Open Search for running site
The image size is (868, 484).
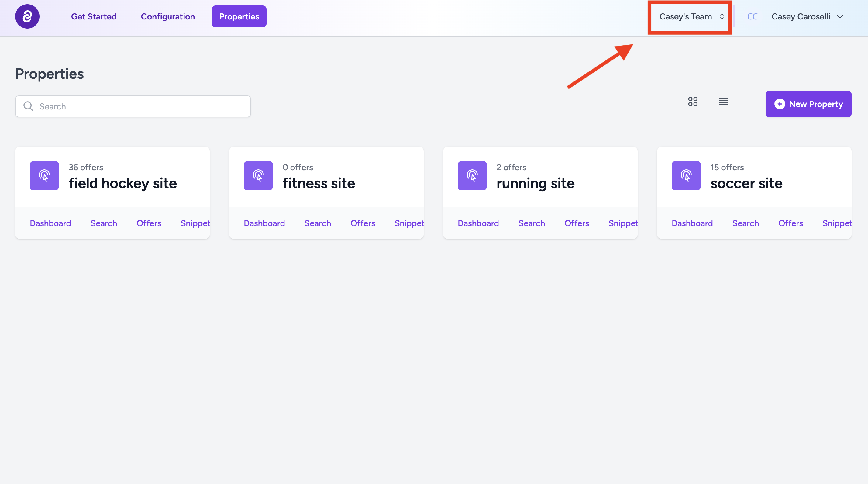point(532,223)
